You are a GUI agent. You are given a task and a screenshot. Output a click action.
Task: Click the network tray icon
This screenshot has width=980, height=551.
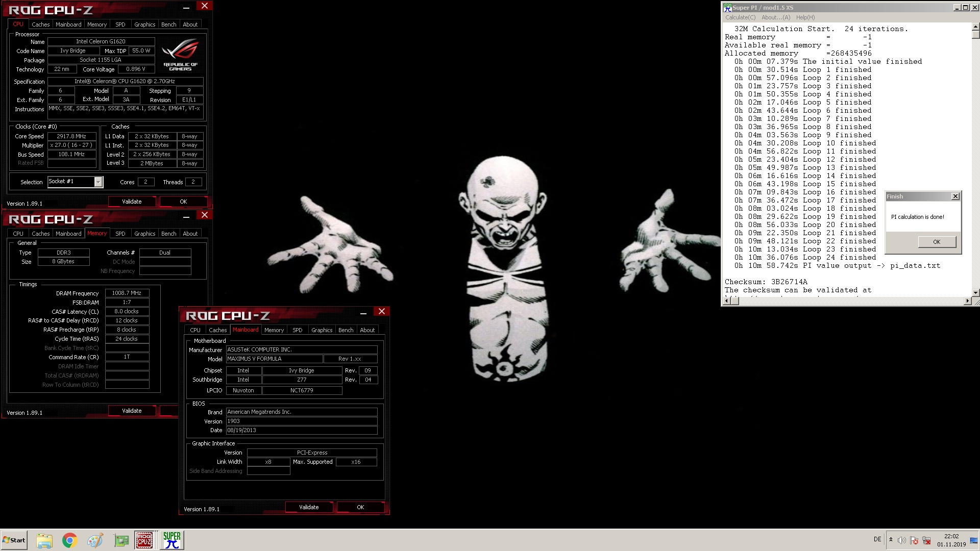pos(926,540)
